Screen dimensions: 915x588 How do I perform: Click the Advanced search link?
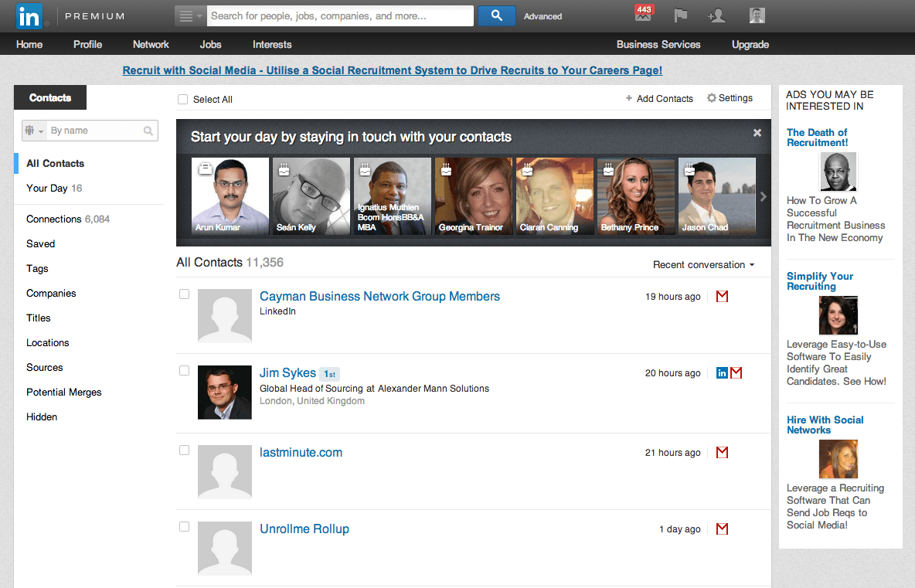coord(543,16)
